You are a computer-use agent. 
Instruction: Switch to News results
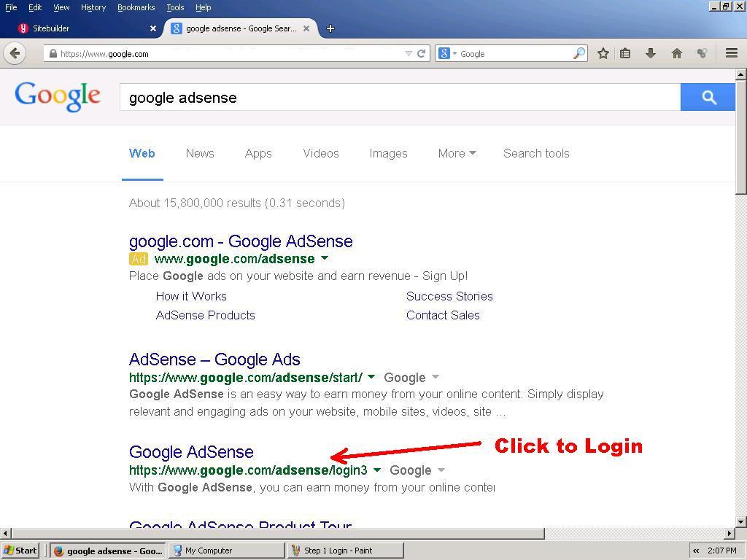(x=200, y=153)
